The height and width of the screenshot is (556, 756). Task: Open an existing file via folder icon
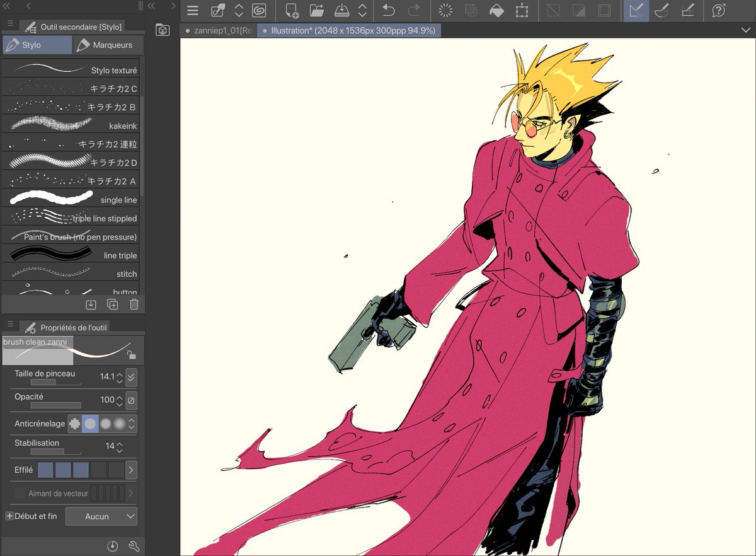point(316,11)
